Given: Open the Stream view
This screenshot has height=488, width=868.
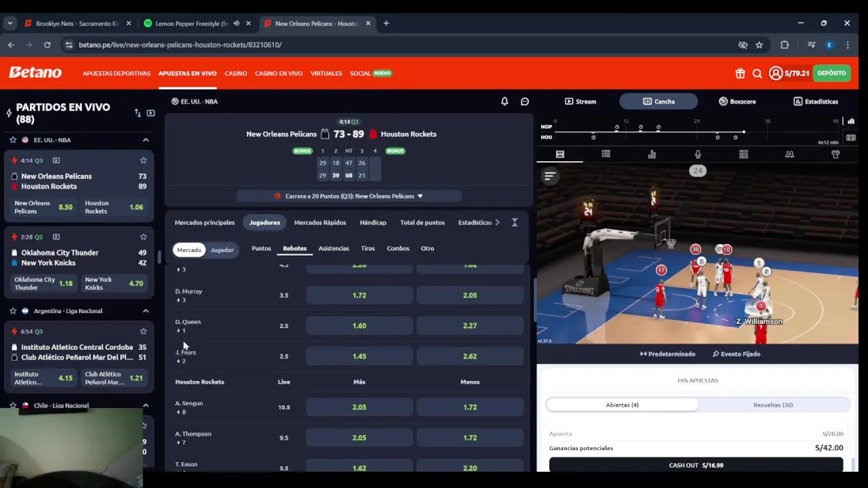Looking at the screenshot, I should pyautogui.click(x=580, y=101).
